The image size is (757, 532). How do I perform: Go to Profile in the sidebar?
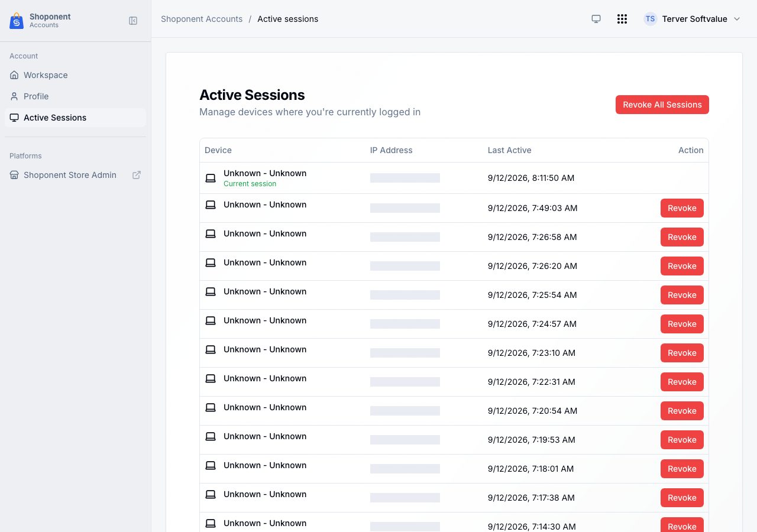coord(75,96)
